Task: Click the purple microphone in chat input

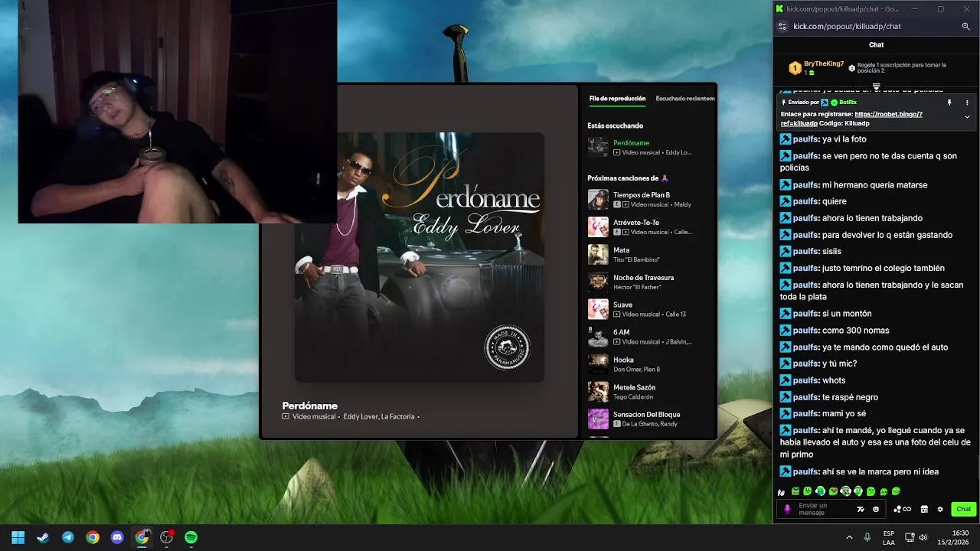Action: click(787, 509)
